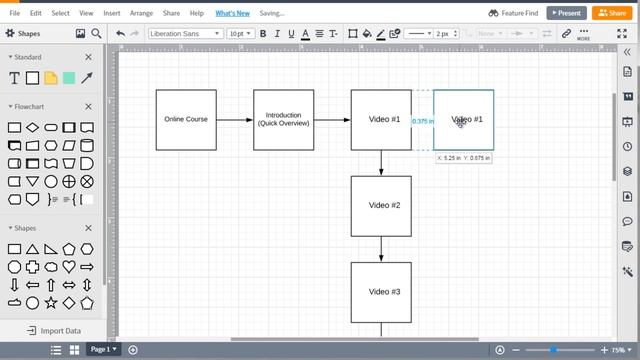Open the Share menu
This screenshot has width=640, height=360.
point(171,13)
